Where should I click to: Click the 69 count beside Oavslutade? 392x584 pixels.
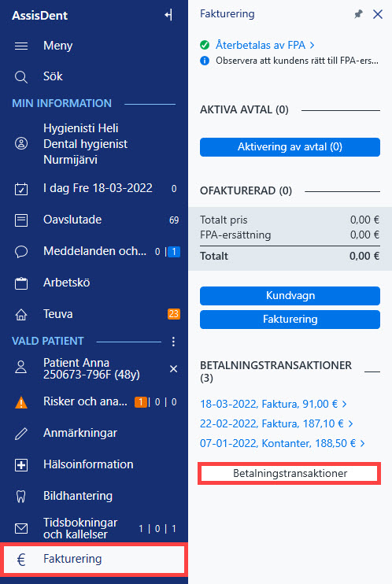(x=174, y=220)
